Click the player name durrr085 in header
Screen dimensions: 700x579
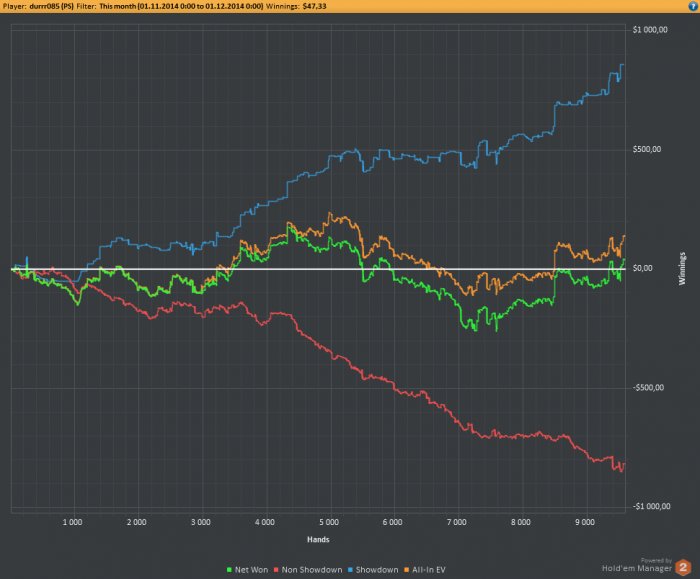(51, 6)
